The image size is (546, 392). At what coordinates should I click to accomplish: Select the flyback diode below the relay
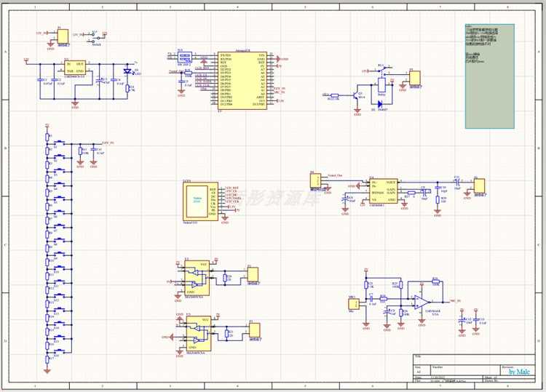pos(379,103)
